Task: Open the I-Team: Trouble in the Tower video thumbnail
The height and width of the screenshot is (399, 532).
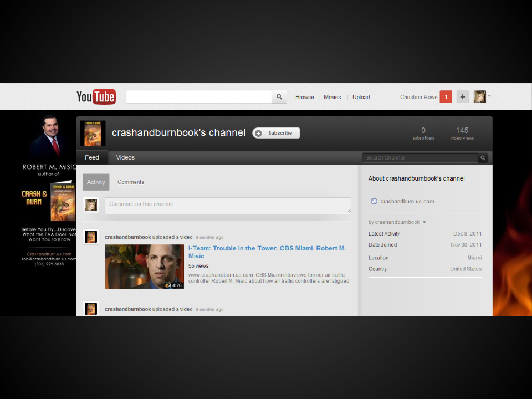Action: (144, 267)
